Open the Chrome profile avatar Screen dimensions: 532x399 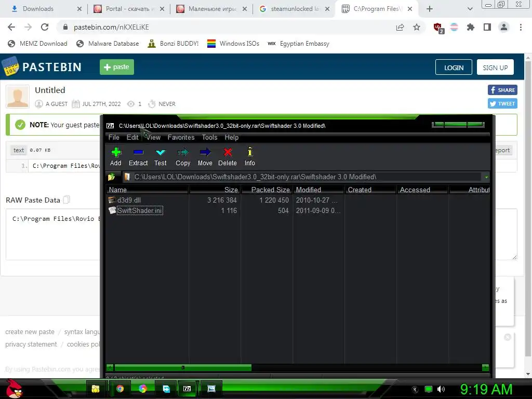click(x=504, y=27)
